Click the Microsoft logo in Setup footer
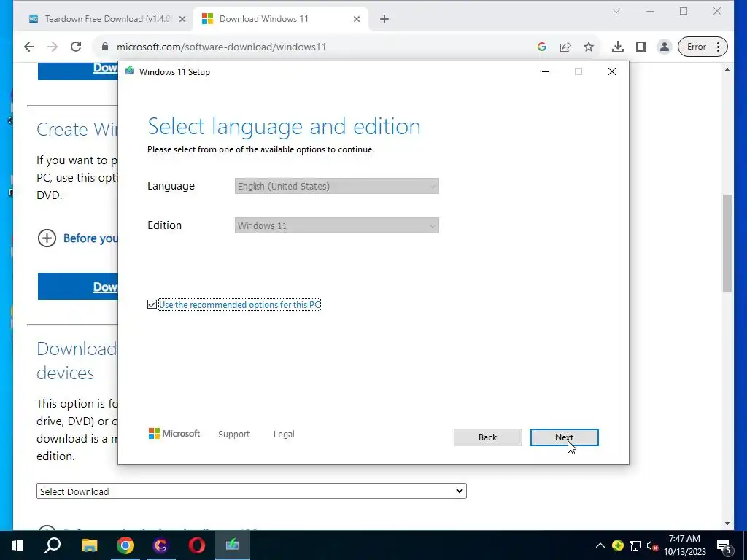This screenshot has width=747, height=560. [174, 434]
